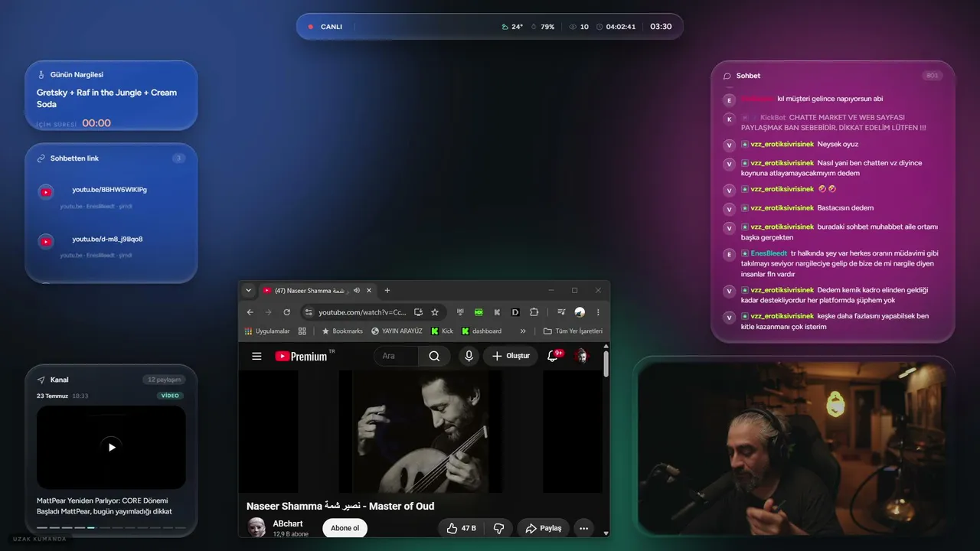Image resolution: width=980 pixels, height=551 pixels.
Task: Open the Bookmarks bookmark folder
Action: 341,331
